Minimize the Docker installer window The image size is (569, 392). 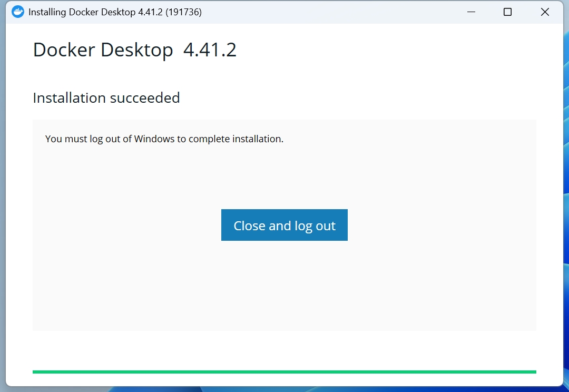(470, 12)
